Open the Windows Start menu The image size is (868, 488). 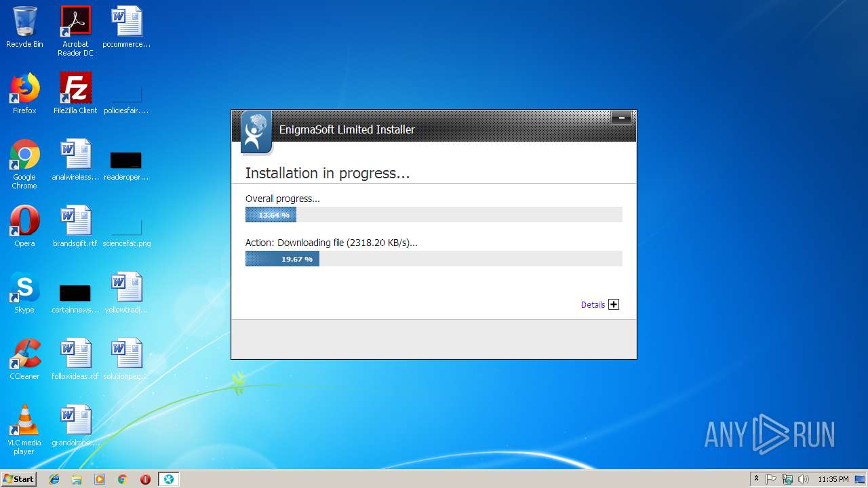click(x=18, y=479)
